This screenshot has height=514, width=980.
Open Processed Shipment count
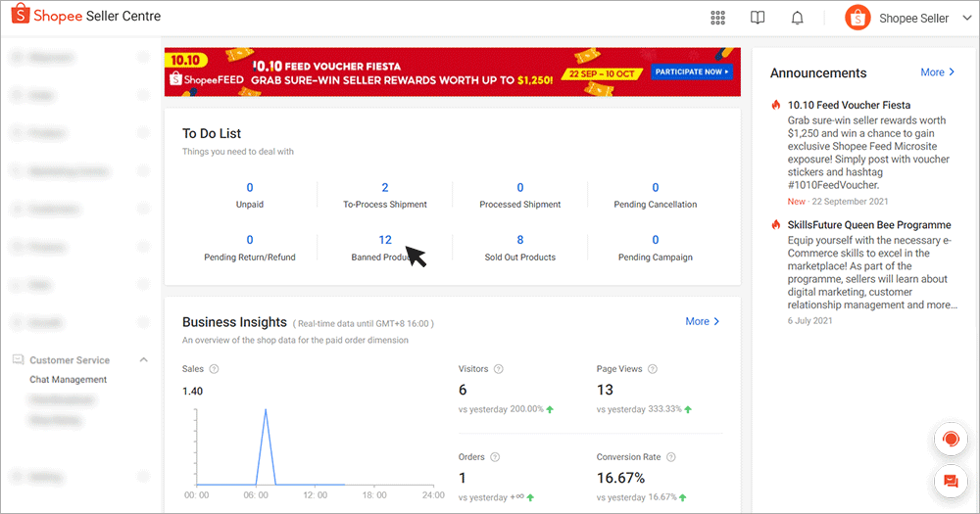520,187
